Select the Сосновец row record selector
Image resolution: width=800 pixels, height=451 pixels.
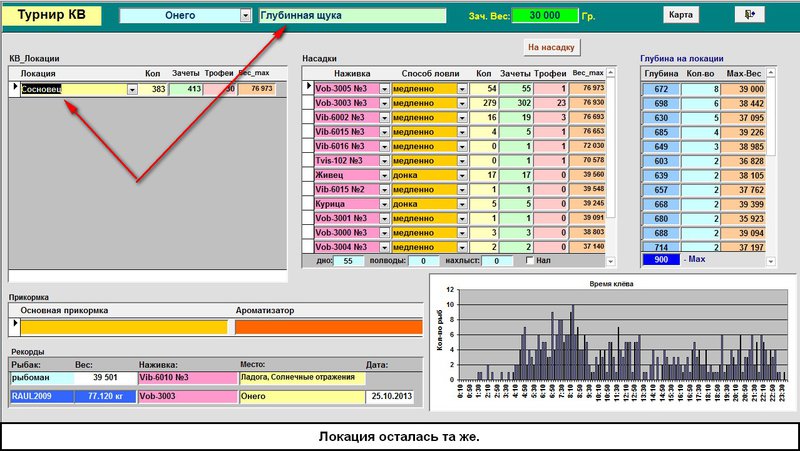pos(15,89)
